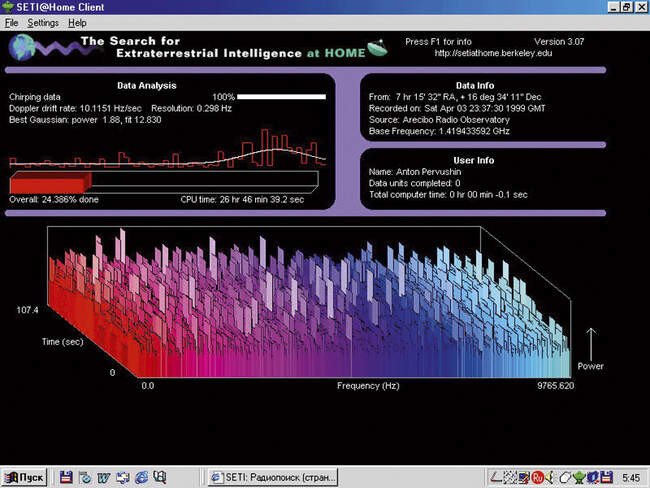650x488 pixels.
Task: Click the 3D frequency-time power spectrum graph
Action: (x=309, y=302)
